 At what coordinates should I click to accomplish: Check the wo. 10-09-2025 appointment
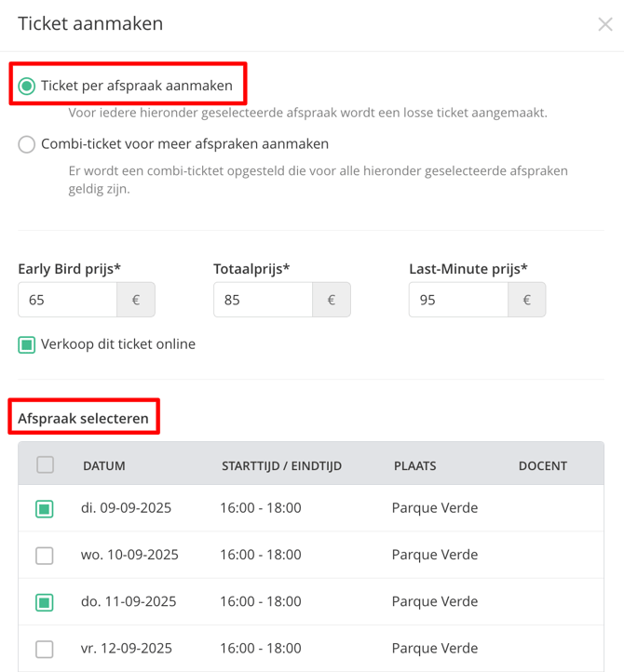pos(45,556)
